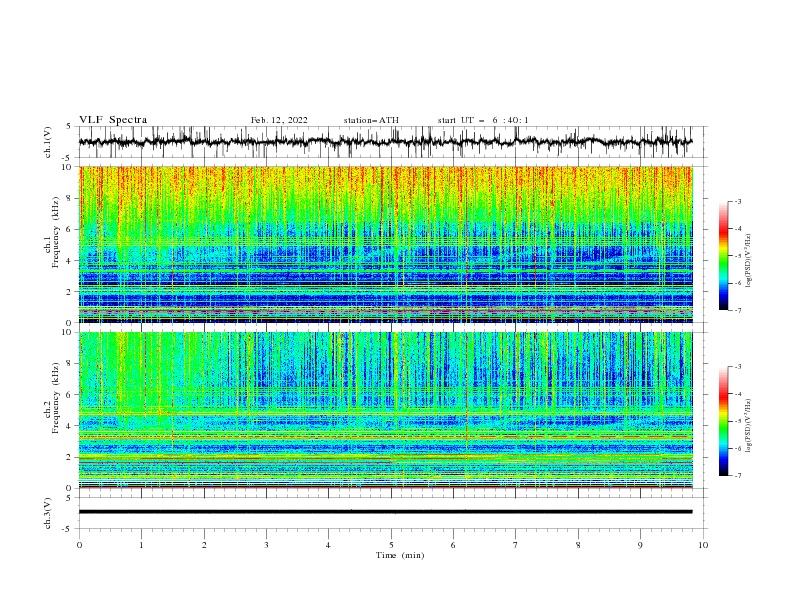Click the time axis tick label '3'
792x612 pixels.
coord(266,545)
